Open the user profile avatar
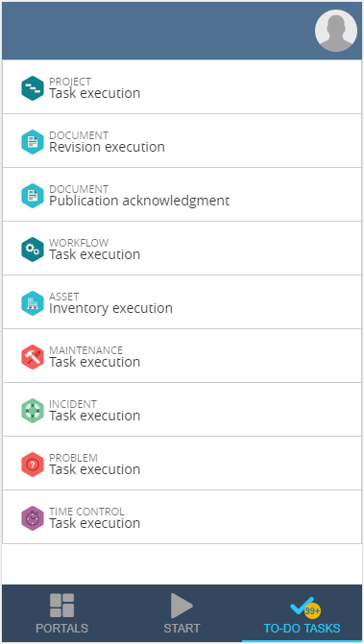Viewport: 364px width, 644px height. click(335, 31)
